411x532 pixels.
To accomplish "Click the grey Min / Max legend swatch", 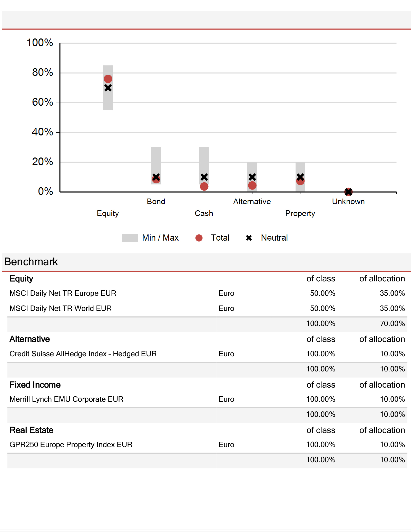I will [x=130, y=238].
